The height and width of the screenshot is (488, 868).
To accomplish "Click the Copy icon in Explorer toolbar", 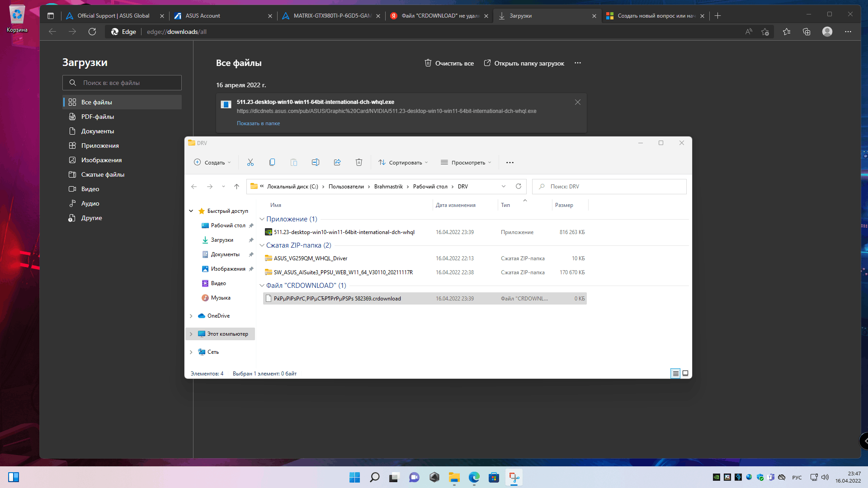I will tap(272, 162).
